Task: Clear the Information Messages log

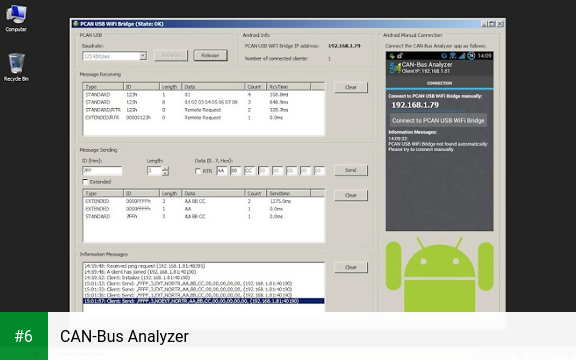Action: coord(351,267)
